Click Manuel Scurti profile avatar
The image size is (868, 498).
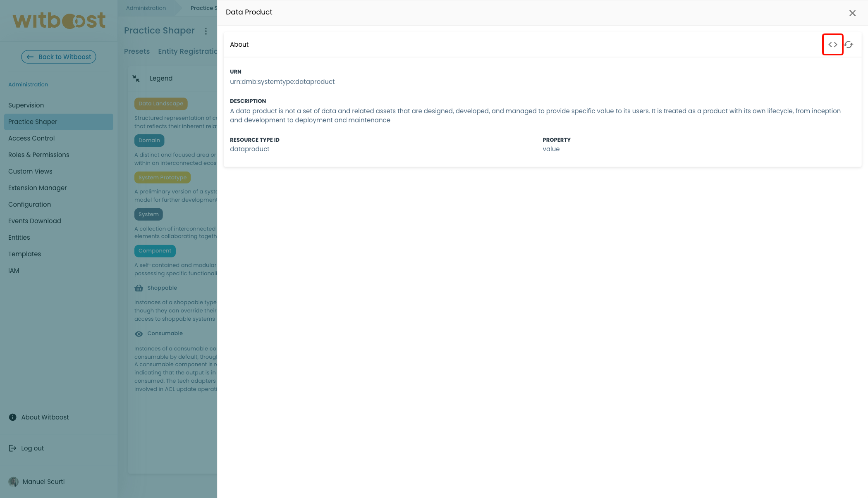(x=14, y=481)
